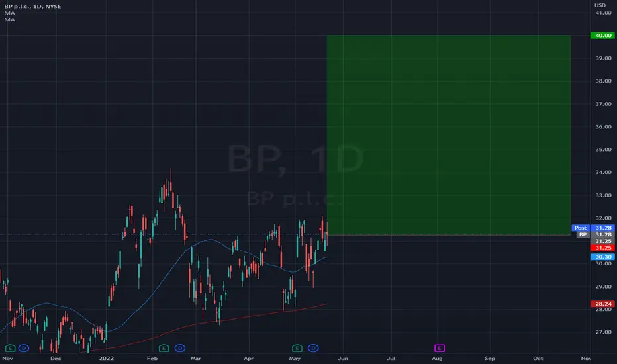The image size is (617, 364).
Task: Click the Aug label on the time axis
Action: [437, 359]
